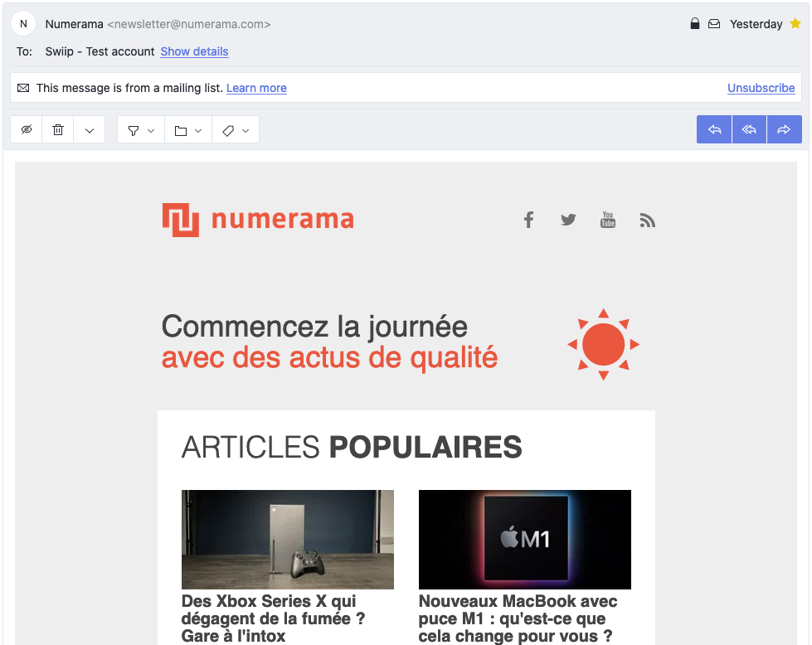Click the orange sun illustration
Screen dimensions: 812x645
(x=603, y=344)
